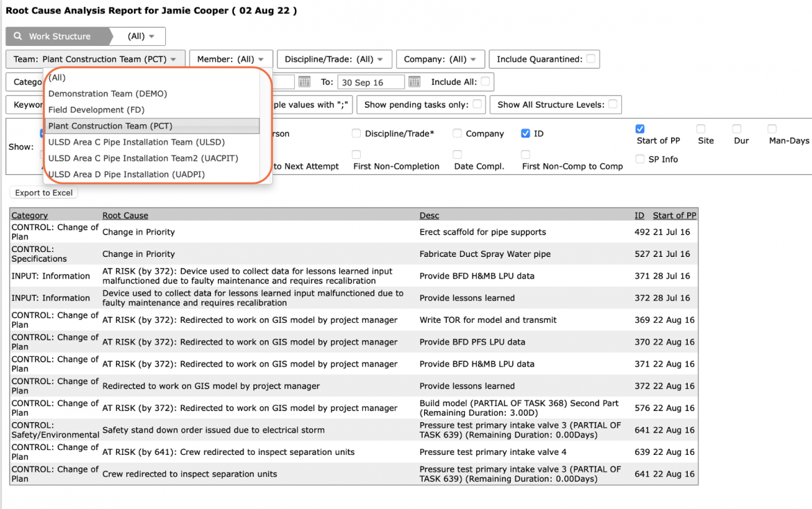Click 'Safety stand down order issued' root cause
The image size is (812, 509).
click(x=213, y=430)
